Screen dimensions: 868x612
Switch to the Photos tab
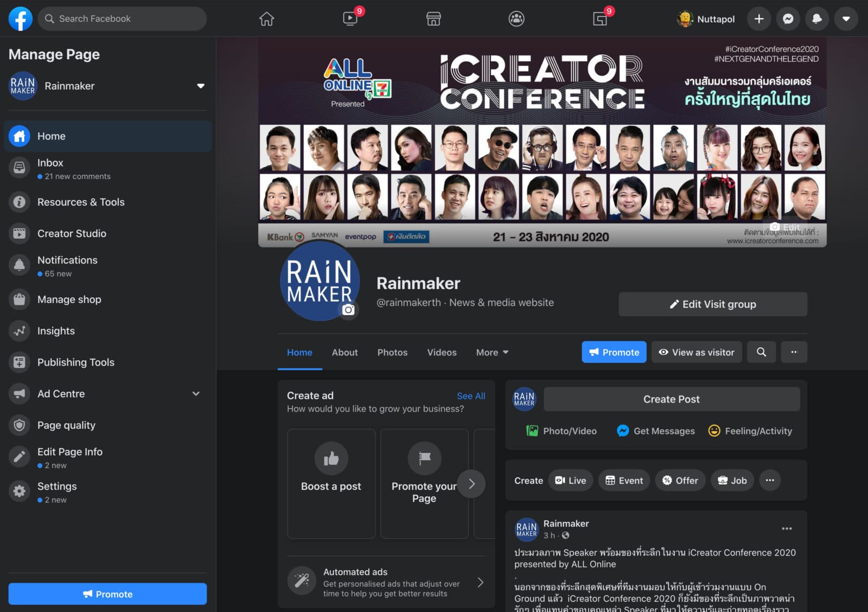click(392, 353)
